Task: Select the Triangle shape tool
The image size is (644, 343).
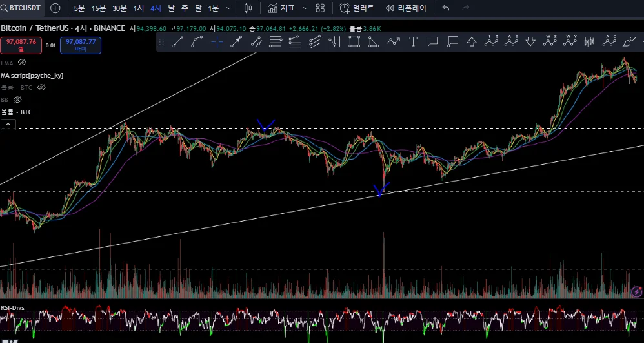Action: (374, 41)
